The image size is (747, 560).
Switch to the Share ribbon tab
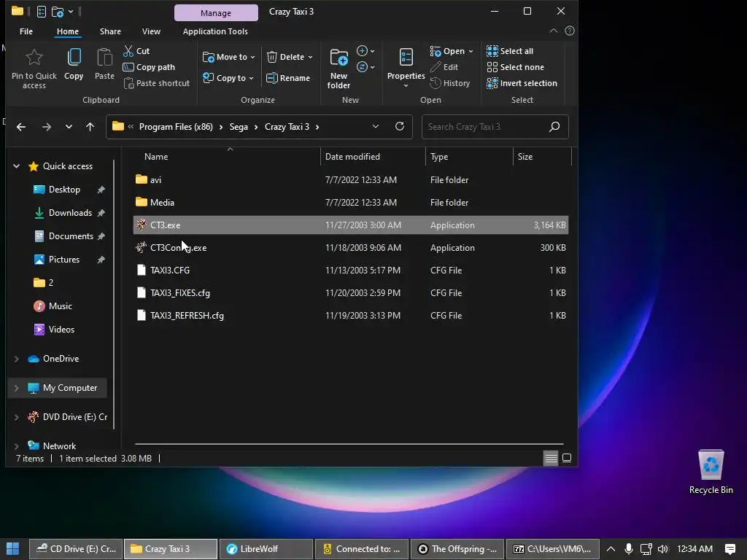point(110,31)
